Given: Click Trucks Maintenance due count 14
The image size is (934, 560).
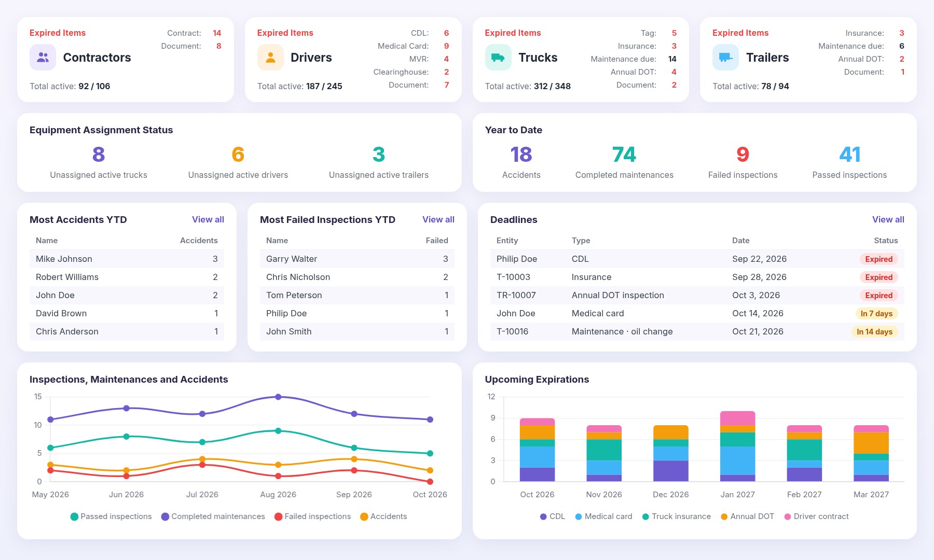Looking at the screenshot, I should click(x=672, y=59).
